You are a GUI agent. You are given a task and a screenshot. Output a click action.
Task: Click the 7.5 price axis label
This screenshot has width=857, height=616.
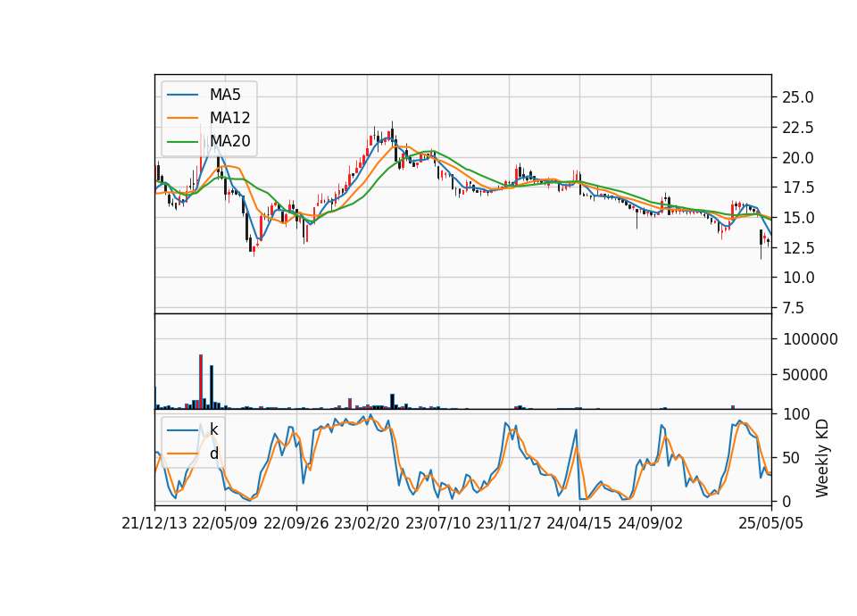tap(794, 308)
